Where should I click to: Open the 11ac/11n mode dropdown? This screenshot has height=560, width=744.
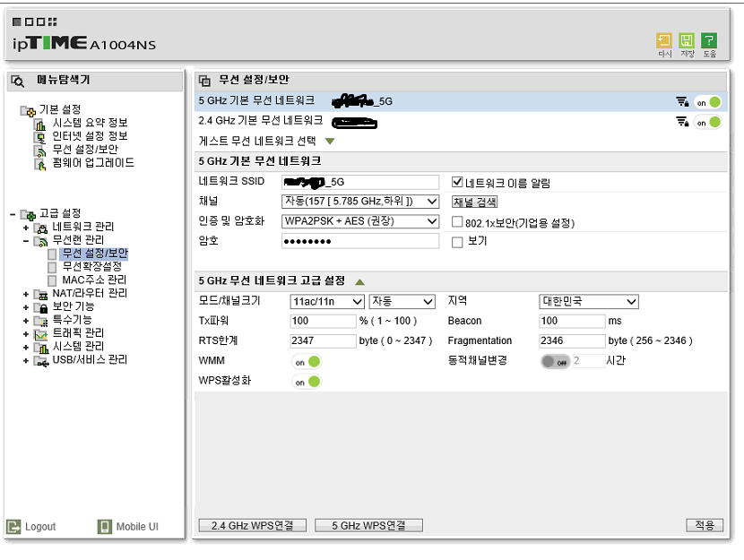(327, 302)
